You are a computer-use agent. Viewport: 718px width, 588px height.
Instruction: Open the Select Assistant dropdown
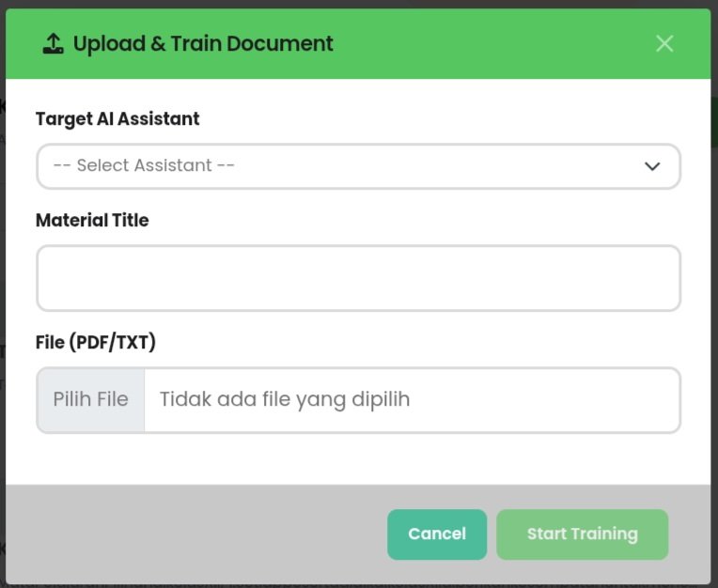[x=357, y=166]
